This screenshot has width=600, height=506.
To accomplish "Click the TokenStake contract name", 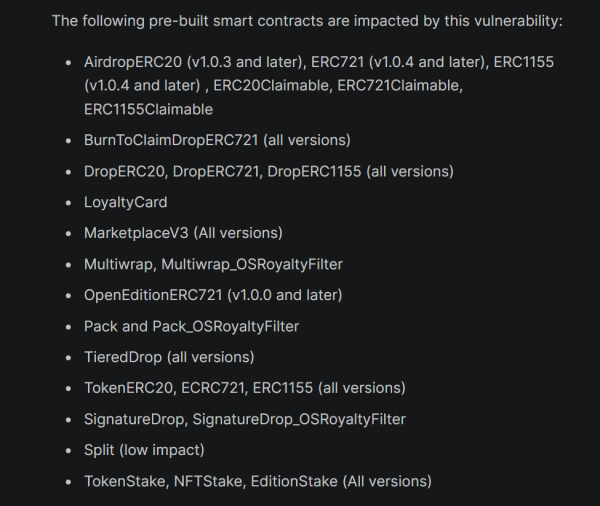I will coord(124,481).
